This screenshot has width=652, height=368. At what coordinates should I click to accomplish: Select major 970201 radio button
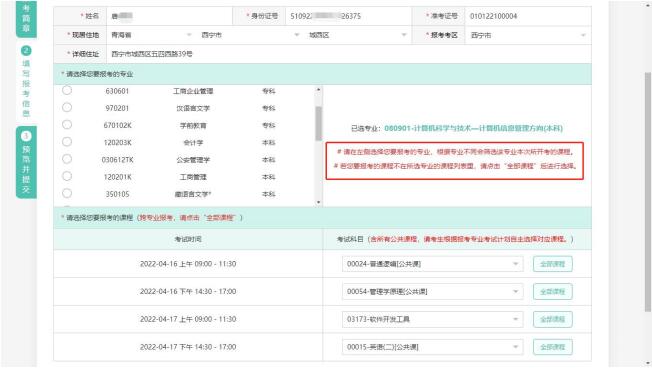pos(67,108)
